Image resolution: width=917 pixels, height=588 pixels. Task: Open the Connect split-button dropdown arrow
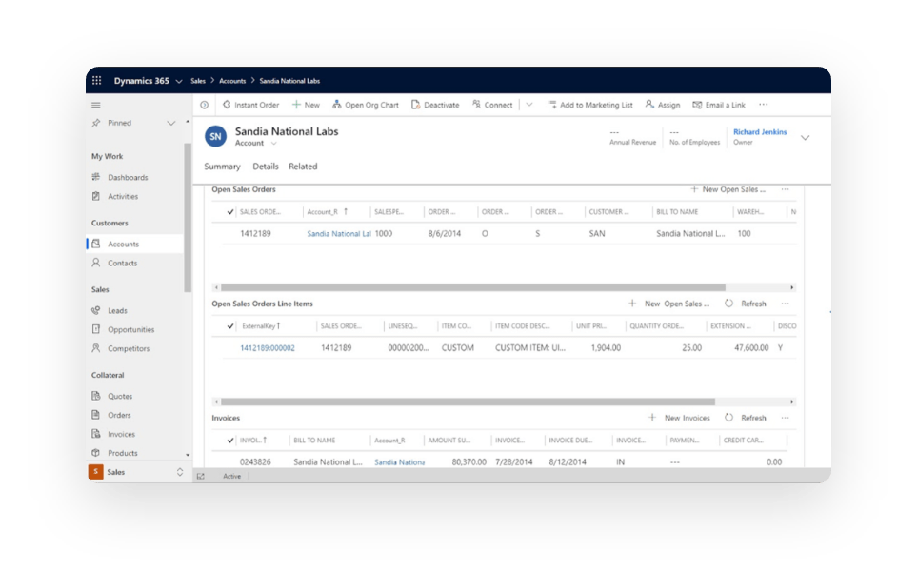(529, 105)
